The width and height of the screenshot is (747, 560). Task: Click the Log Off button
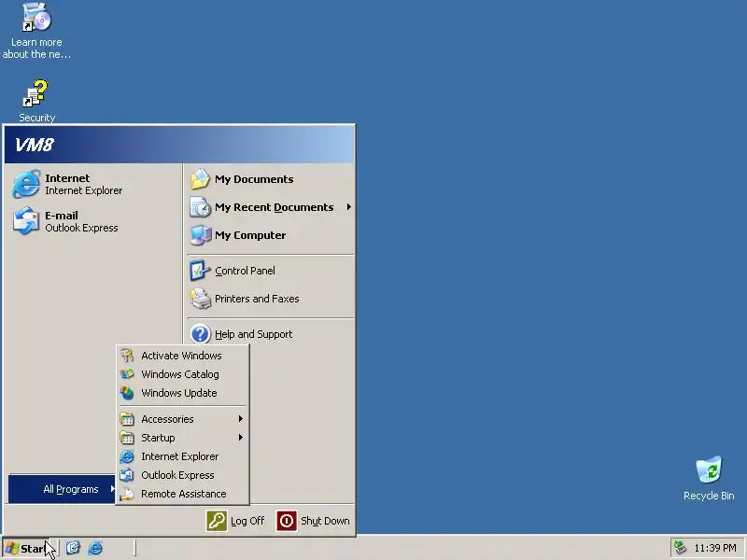click(x=235, y=521)
